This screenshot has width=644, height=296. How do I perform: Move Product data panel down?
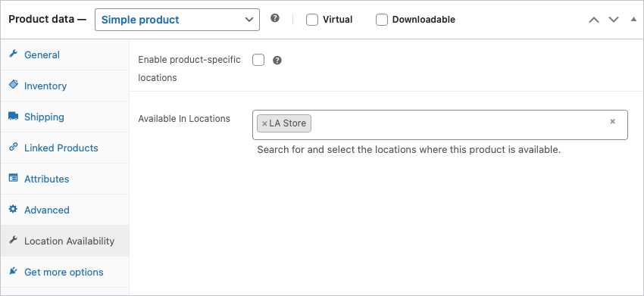[614, 20]
